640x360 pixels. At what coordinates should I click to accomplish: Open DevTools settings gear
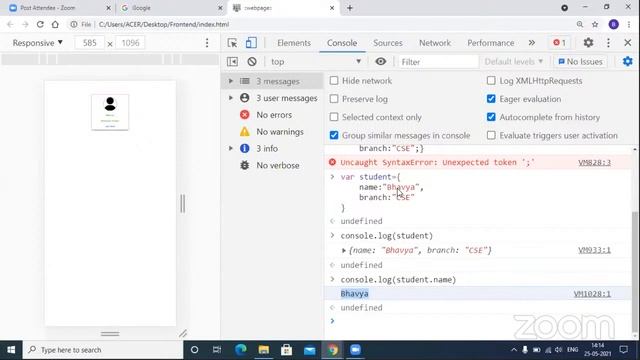588,42
